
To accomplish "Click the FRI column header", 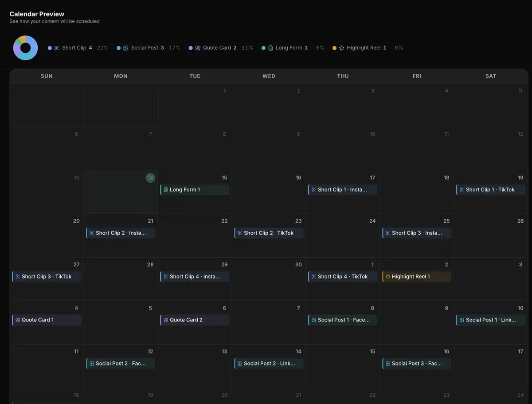I will [417, 76].
